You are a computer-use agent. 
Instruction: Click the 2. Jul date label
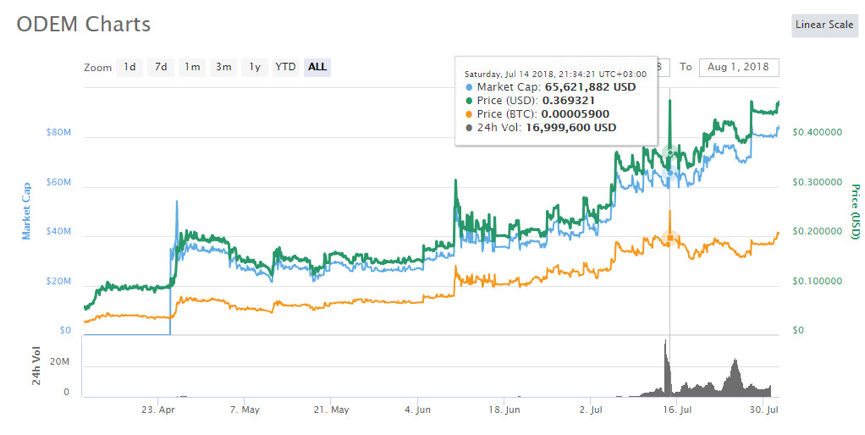(590, 410)
